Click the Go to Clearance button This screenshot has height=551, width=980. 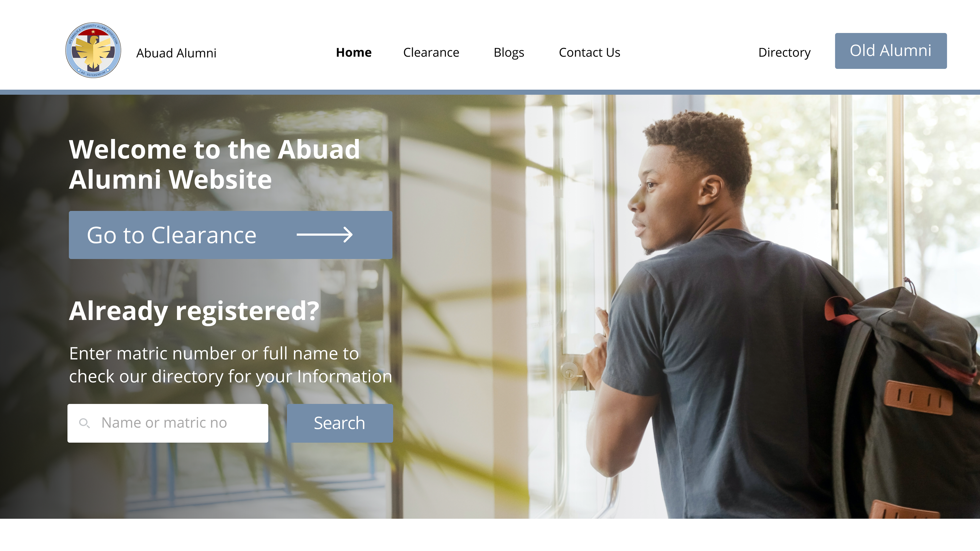click(x=230, y=235)
